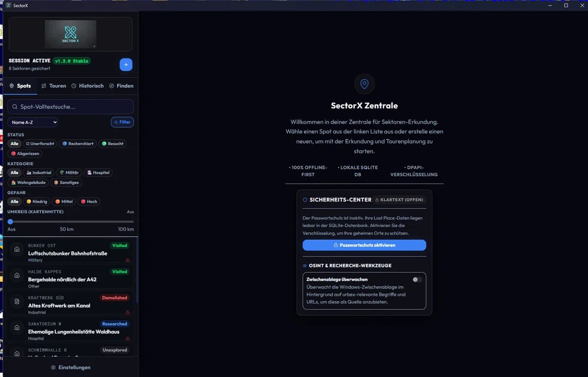588x377 pixels.
Task: Add a new spot with the plus button
Action: pos(126,65)
